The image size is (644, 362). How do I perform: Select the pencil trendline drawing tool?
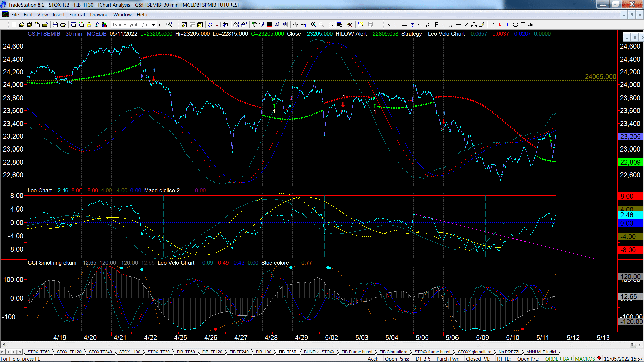tap(482, 24)
